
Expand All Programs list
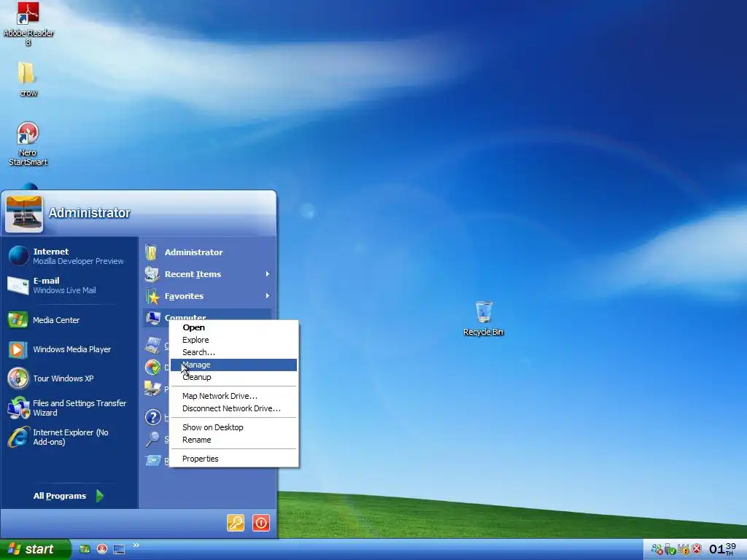tap(68, 496)
